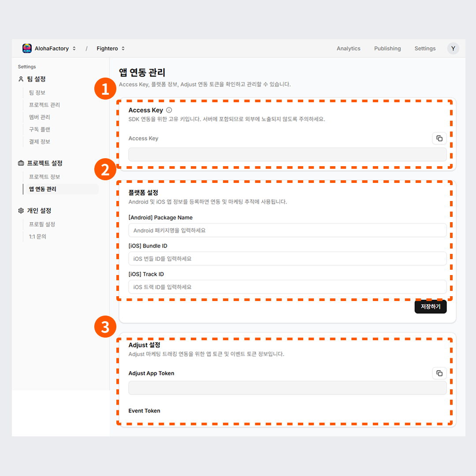Click the 저장하기 save button
The image size is (476, 476).
[431, 307]
